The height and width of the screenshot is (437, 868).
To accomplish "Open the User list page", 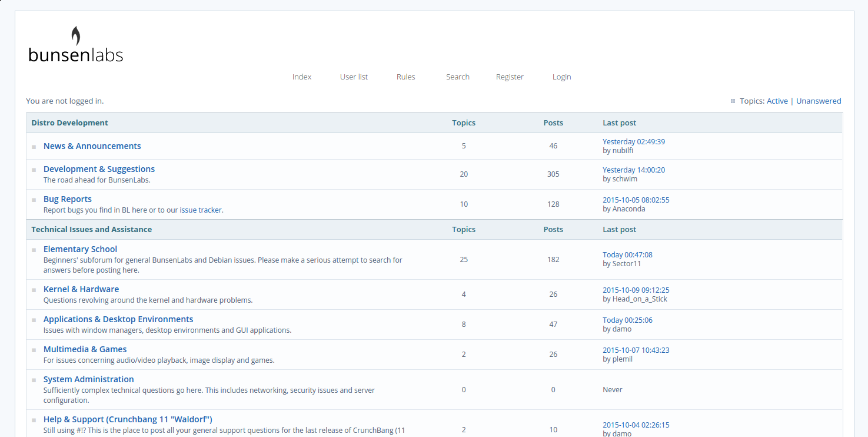I will click(x=354, y=77).
